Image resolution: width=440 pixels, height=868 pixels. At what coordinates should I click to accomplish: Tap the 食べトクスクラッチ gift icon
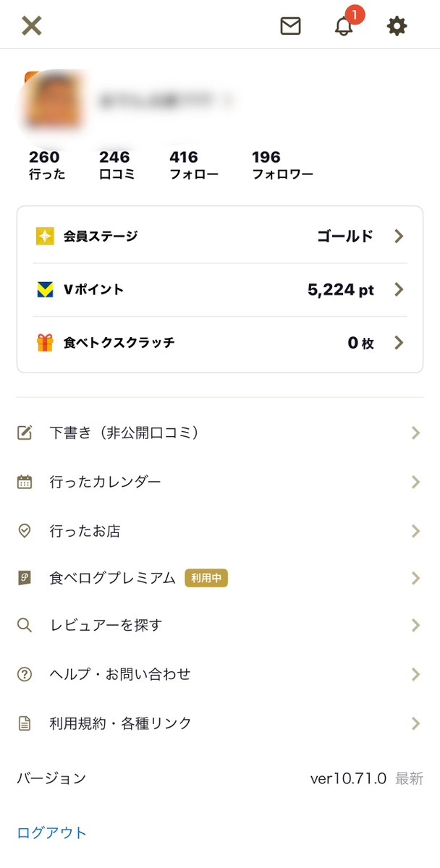tap(45, 343)
